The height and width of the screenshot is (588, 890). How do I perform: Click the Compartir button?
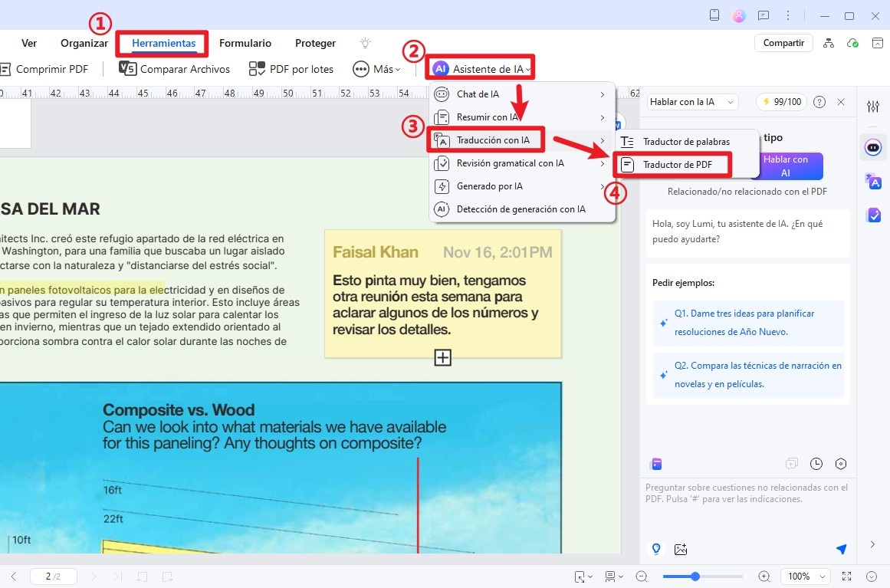pyautogui.click(x=783, y=43)
